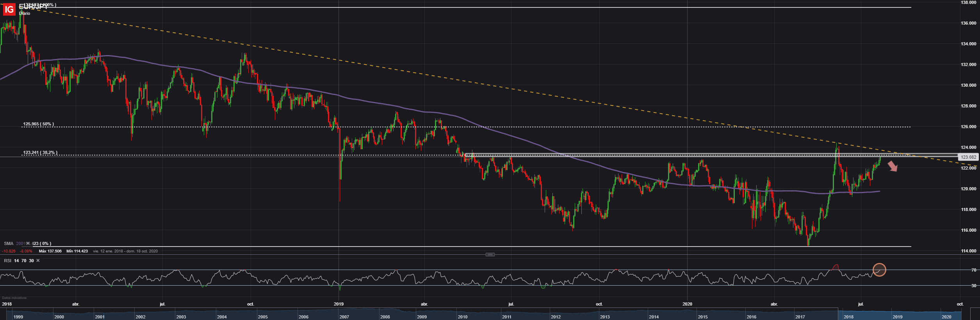Click the Datos indicativos notice

point(14,298)
